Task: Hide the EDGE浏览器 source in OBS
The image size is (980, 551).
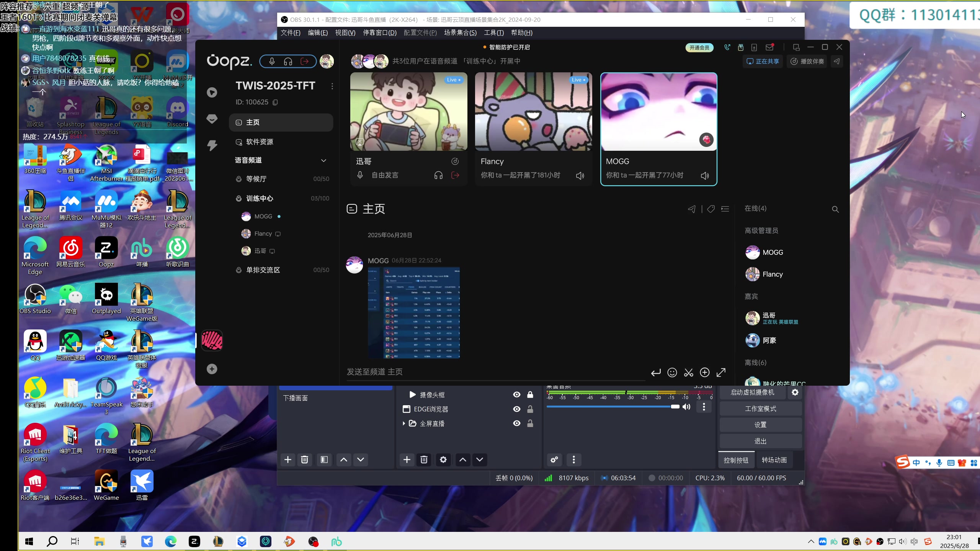Action: point(517,409)
